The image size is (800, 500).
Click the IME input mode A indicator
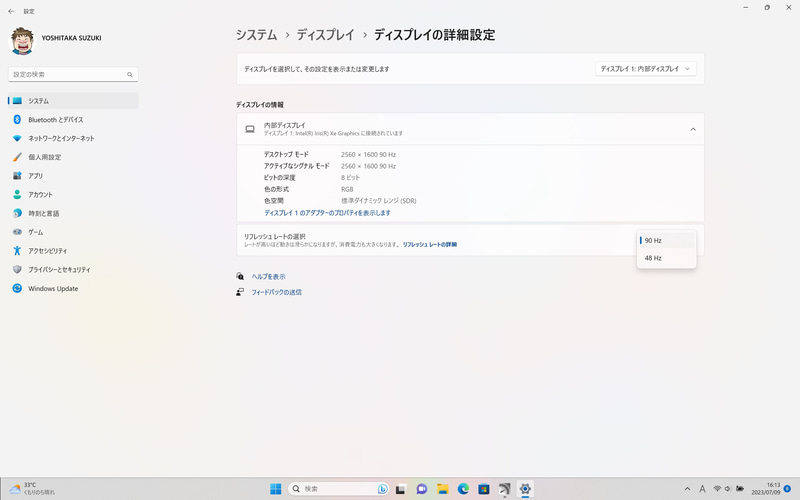[x=703, y=489]
